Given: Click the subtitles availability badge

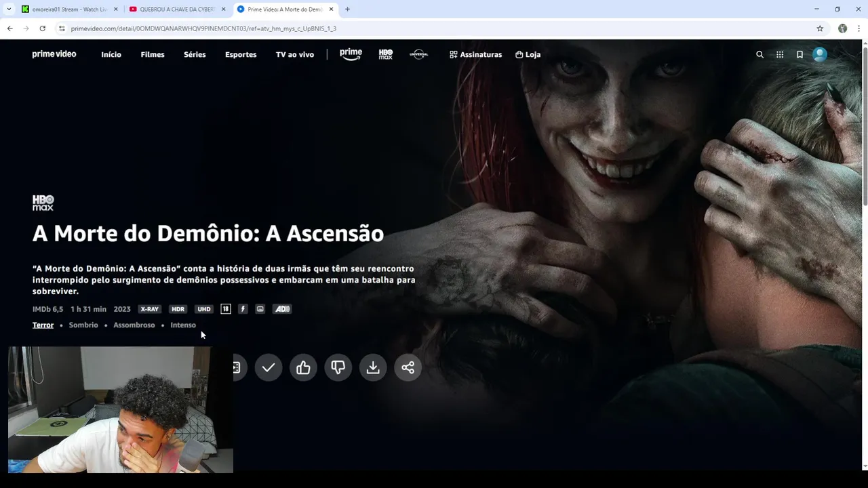Looking at the screenshot, I should pos(260,309).
